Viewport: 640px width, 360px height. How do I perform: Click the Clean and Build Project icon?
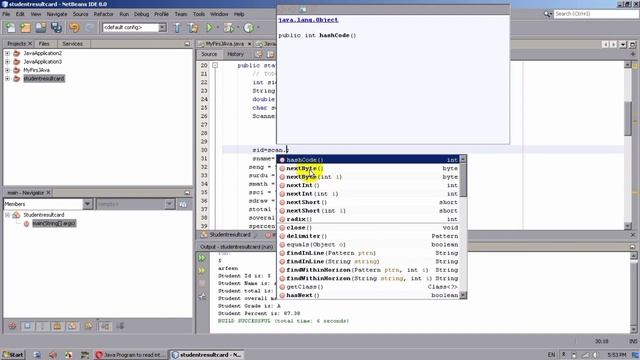(193, 27)
